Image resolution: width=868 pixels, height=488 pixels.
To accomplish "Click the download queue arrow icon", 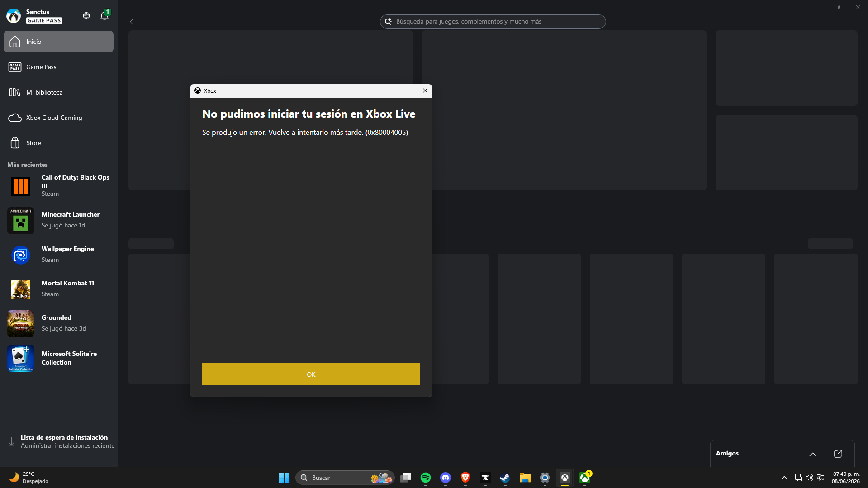I will pyautogui.click(x=11, y=442).
